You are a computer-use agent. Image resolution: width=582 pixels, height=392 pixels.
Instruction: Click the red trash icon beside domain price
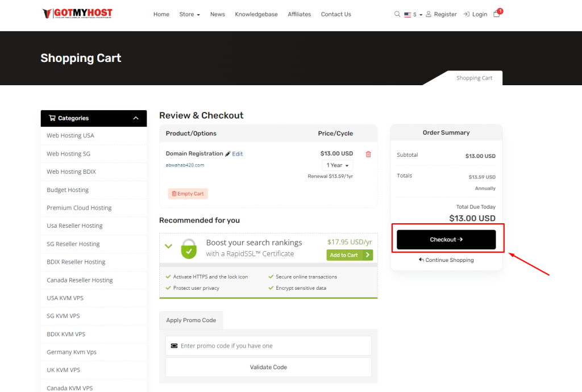pos(368,154)
